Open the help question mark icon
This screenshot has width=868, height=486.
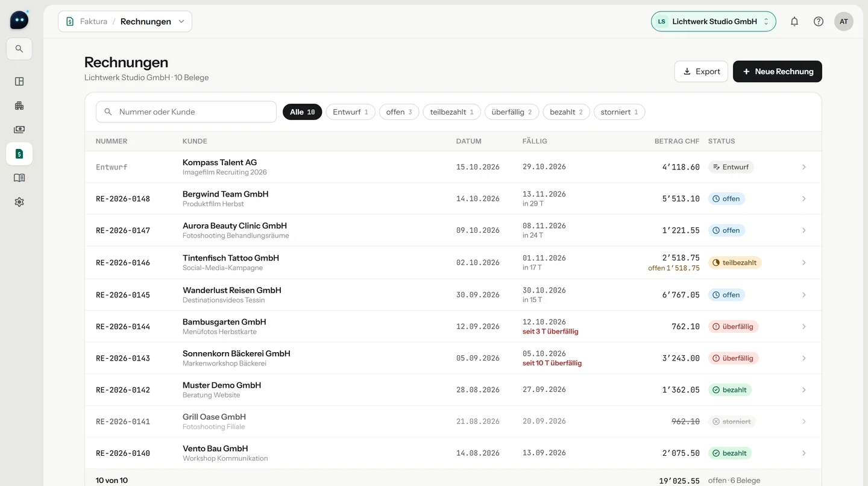tap(819, 22)
